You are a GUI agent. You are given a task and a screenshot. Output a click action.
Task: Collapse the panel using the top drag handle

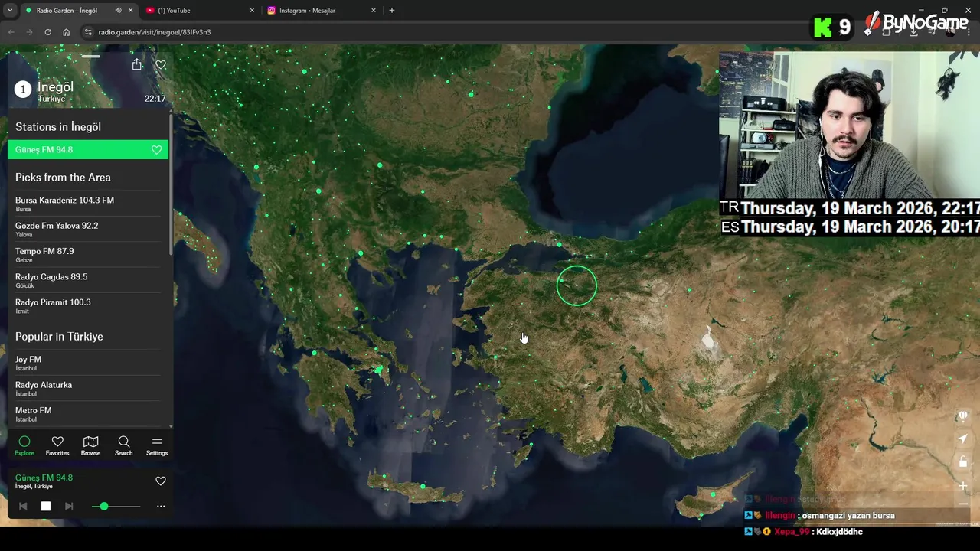[x=91, y=56]
